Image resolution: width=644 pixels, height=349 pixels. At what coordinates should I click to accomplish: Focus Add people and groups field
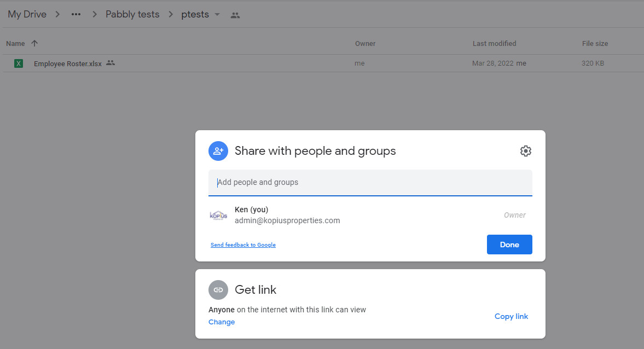coord(370,182)
